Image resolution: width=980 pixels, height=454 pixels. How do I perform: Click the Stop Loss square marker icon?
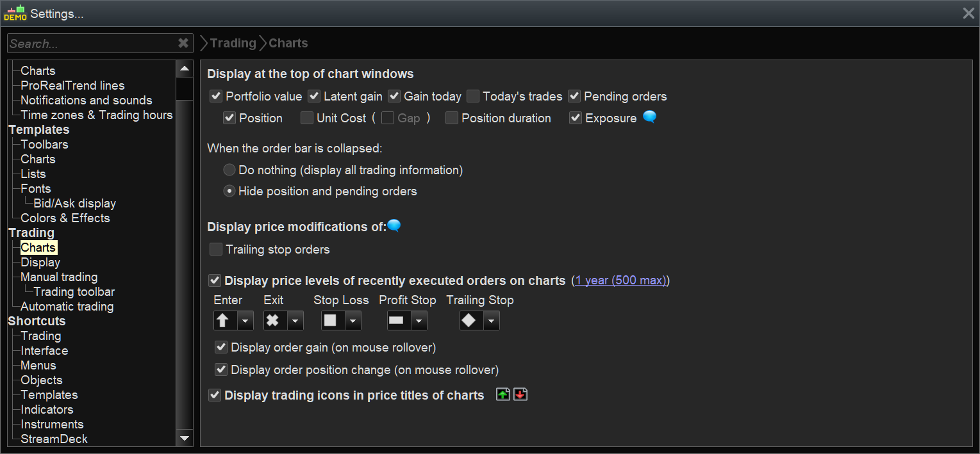[330, 320]
